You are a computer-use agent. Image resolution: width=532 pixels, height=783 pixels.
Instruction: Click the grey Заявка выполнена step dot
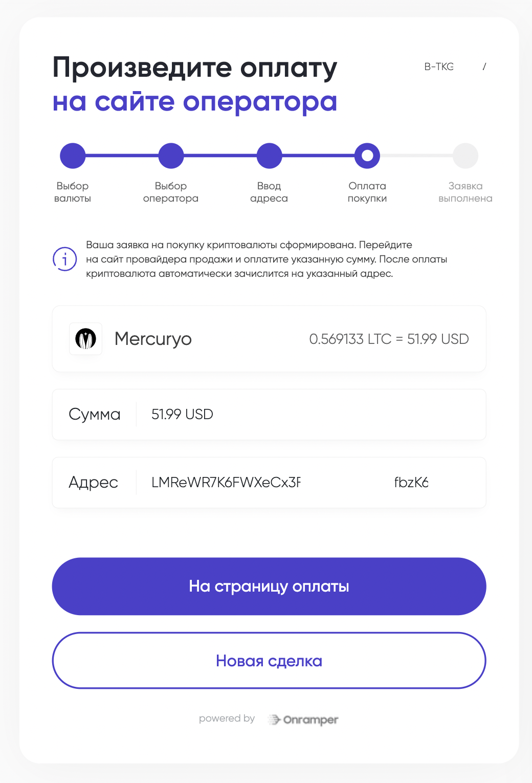pyautogui.click(x=465, y=156)
